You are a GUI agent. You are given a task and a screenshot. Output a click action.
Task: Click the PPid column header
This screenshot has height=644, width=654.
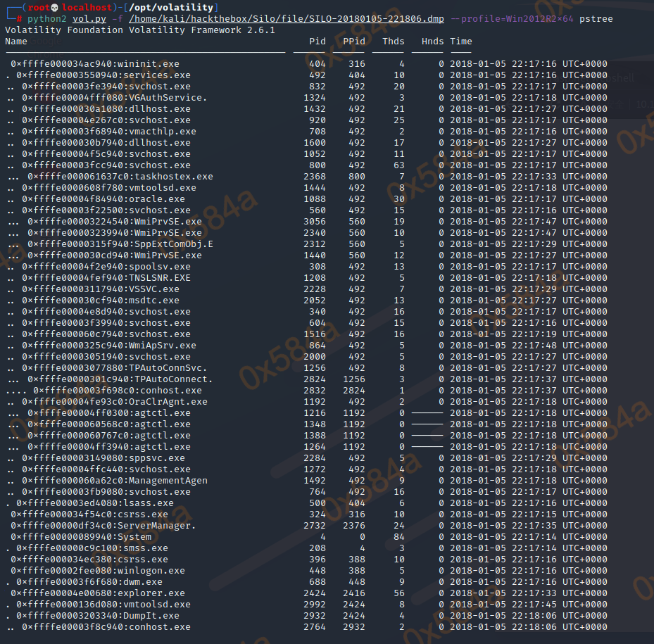(x=354, y=42)
